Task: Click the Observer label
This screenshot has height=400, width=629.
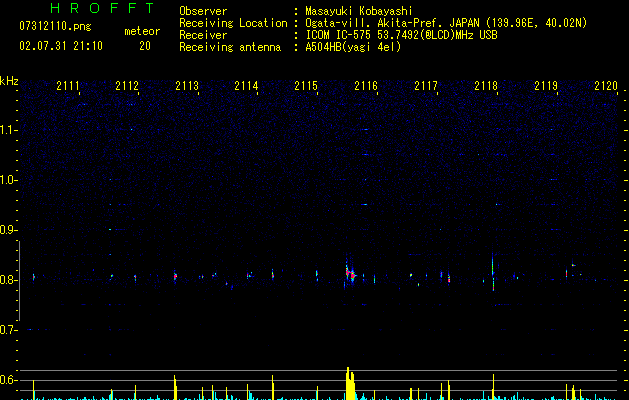Action: (203, 11)
